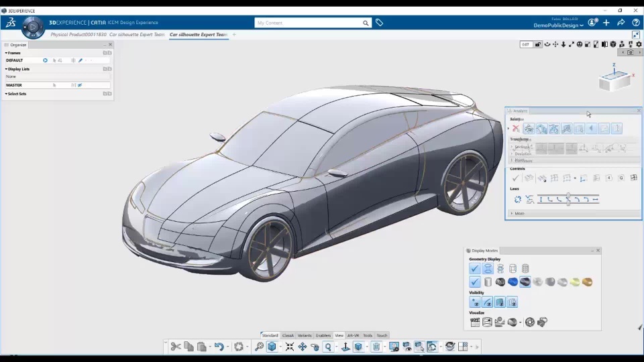This screenshot has height=362, width=644.
Task: Toggle first Geometry Display checkmark
Action: click(474, 269)
